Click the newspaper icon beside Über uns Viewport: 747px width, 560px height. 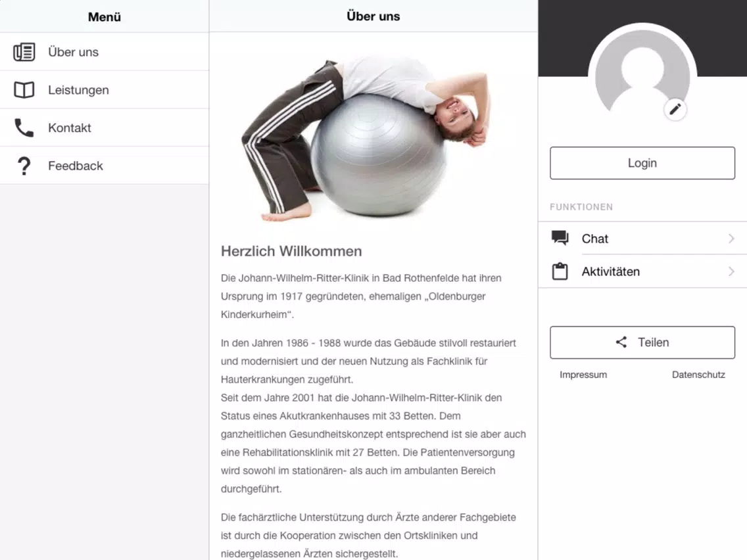24,52
